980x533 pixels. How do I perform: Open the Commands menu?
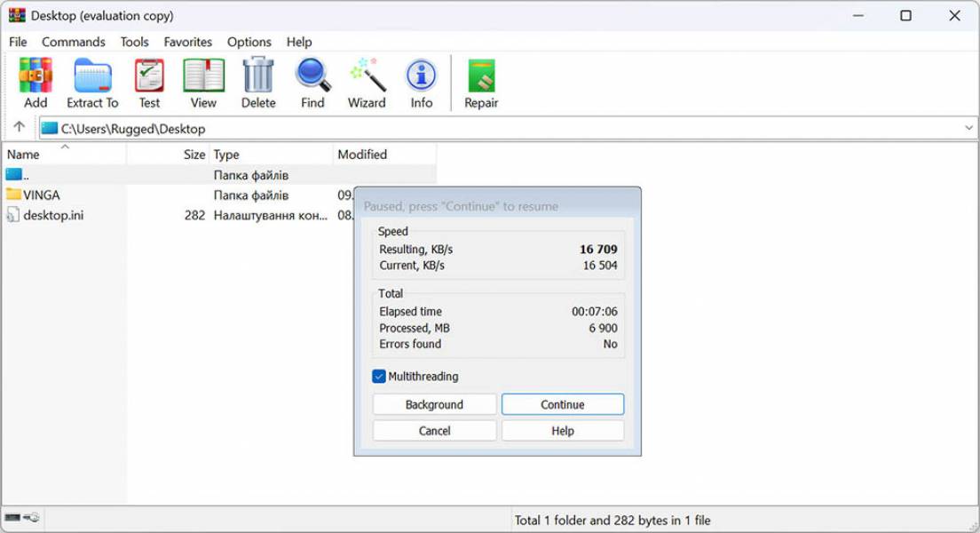[x=73, y=42]
